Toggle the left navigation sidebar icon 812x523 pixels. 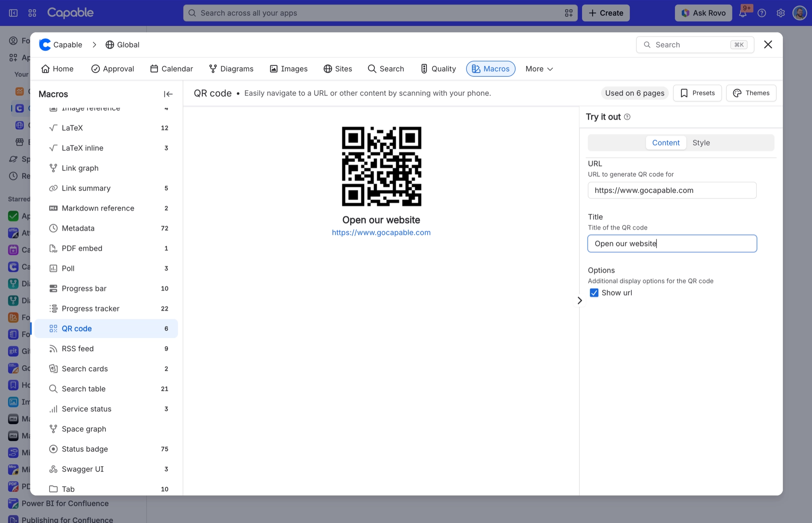pos(13,13)
